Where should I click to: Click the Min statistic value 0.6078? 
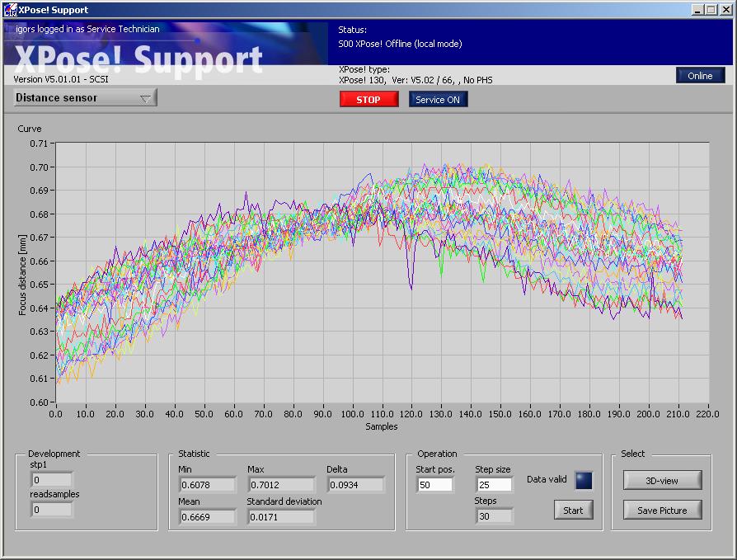coord(207,485)
